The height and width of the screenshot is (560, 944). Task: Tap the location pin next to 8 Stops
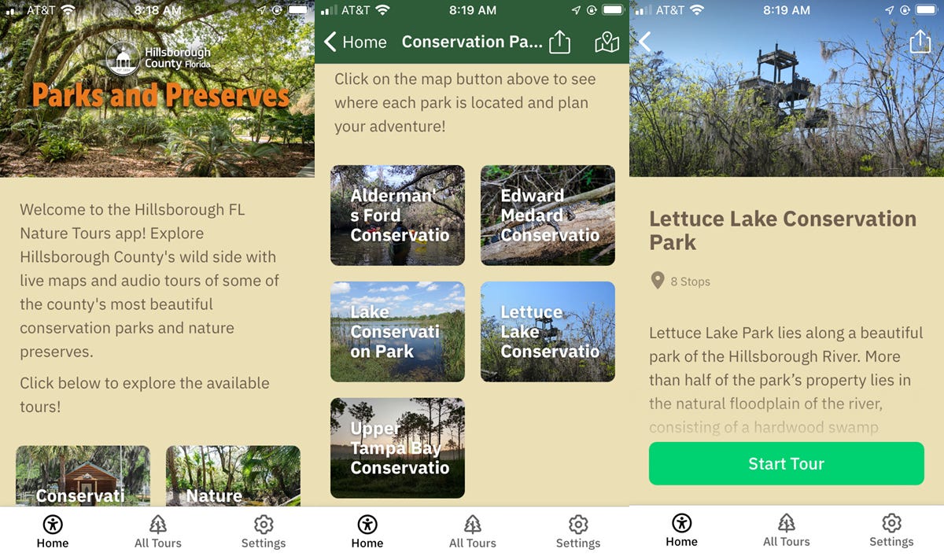point(658,281)
